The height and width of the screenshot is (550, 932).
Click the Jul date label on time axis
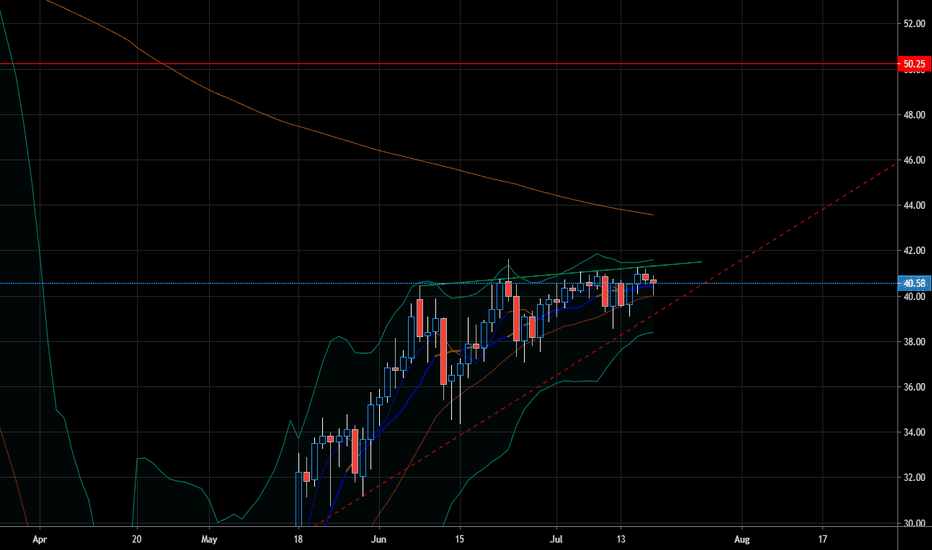(x=556, y=539)
